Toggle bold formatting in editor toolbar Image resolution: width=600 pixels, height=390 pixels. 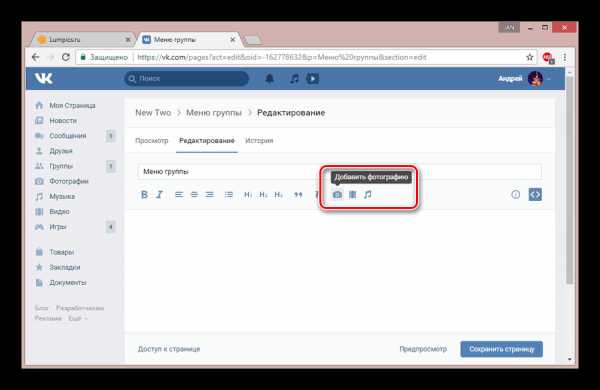pos(144,194)
